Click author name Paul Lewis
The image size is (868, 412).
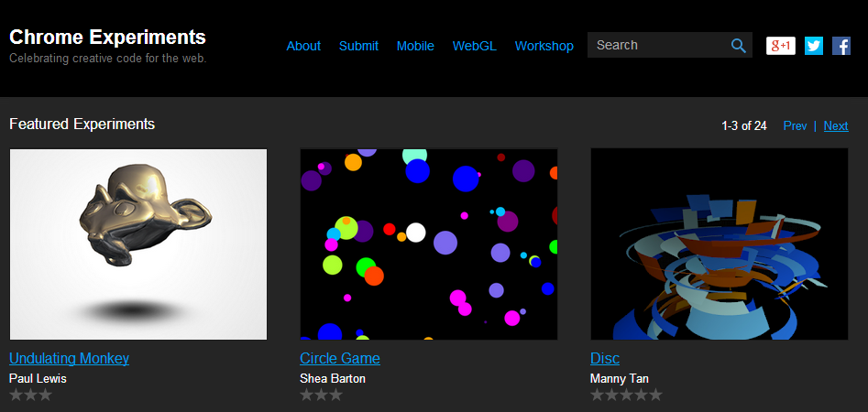coord(38,379)
